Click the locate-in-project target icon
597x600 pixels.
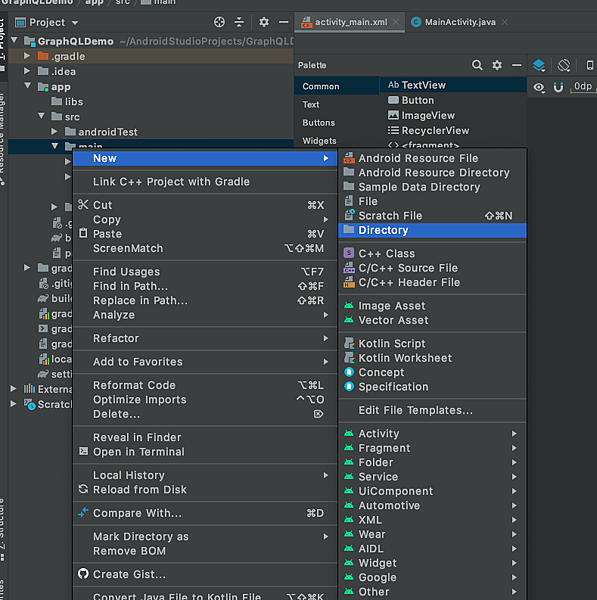click(219, 22)
